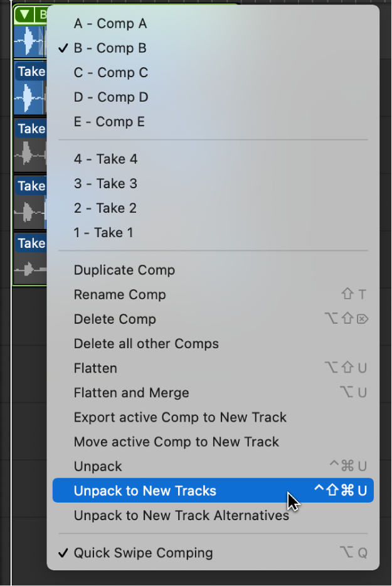Screen dimensions: 392x586
Task: Choose the checked B - Comp B entry
Action: (110, 48)
